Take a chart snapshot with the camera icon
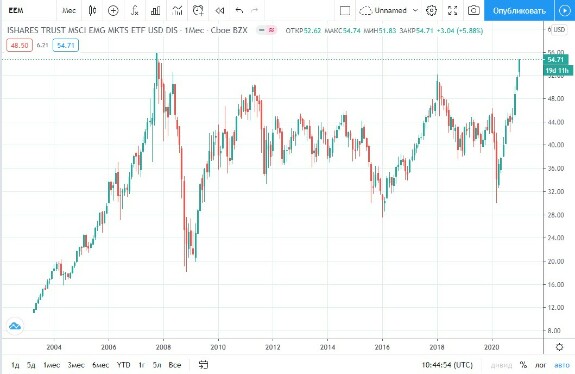The width and height of the screenshot is (575, 374). 473,11
